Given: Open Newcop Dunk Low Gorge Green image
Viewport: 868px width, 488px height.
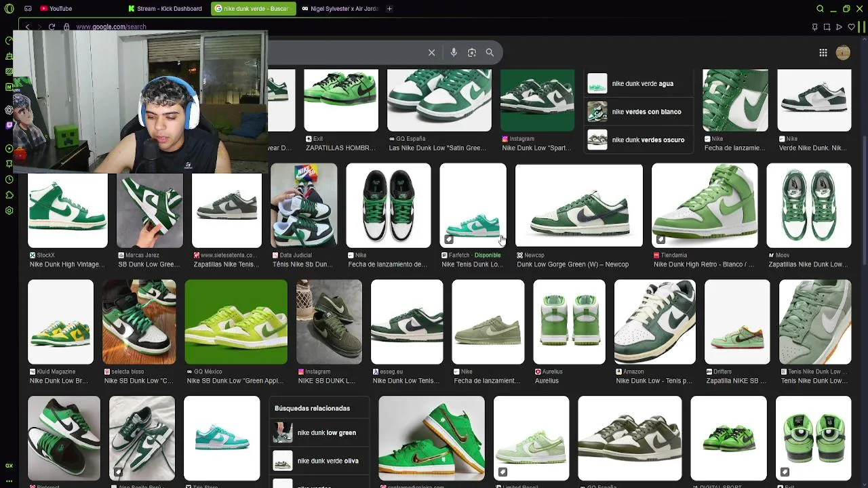Looking at the screenshot, I should click(x=578, y=205).
